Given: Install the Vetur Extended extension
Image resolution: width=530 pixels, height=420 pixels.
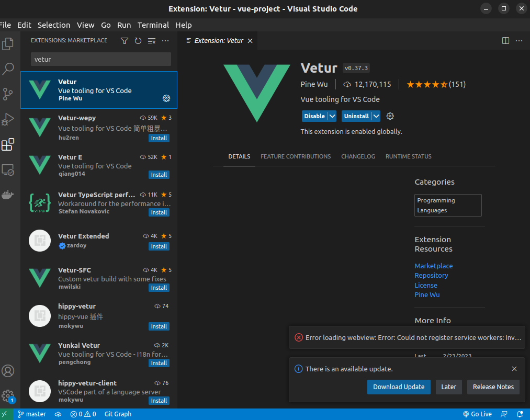Looking at the screenshot, I should pyautogui.click(x=159, y=246).
